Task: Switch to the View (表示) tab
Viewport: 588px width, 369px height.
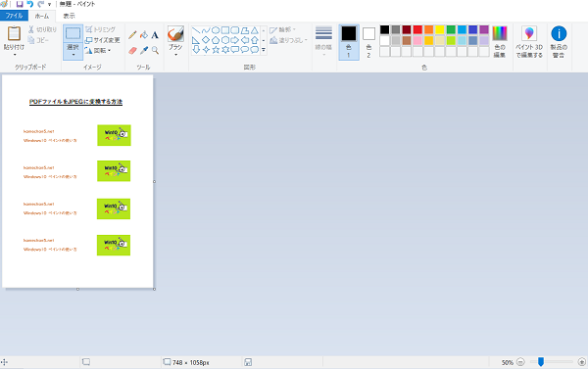Action: (x=69, y=16)
